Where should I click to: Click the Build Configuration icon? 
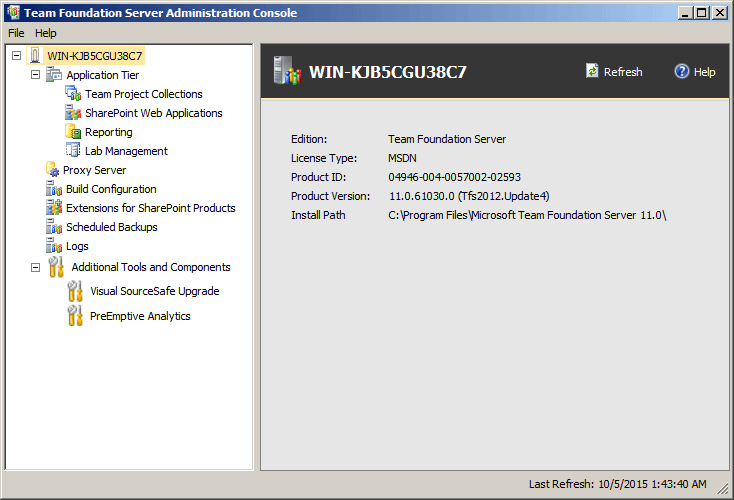click(54, 189)
